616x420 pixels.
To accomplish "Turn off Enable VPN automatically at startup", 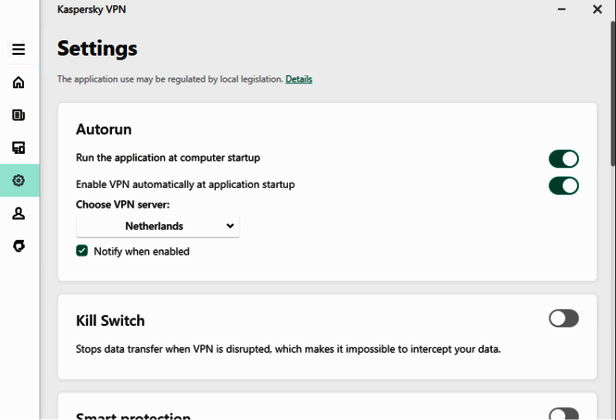I will tap(563, 185).
